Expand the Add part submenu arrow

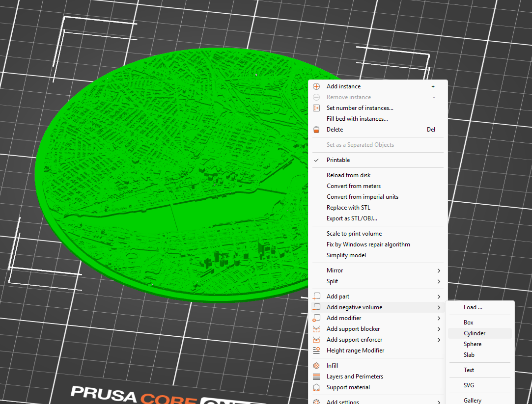pyautogui.click(x=439, y=297)
